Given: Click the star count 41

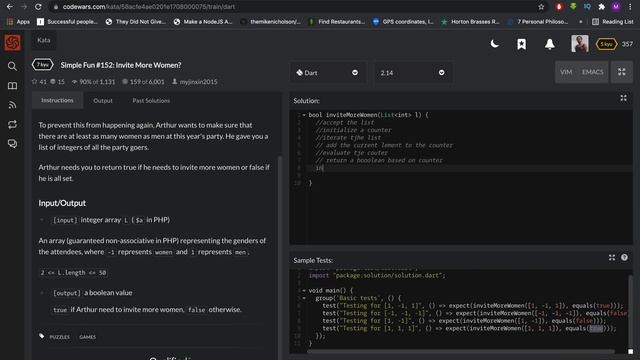Looking at the screenshot, I should coord(39,82).
